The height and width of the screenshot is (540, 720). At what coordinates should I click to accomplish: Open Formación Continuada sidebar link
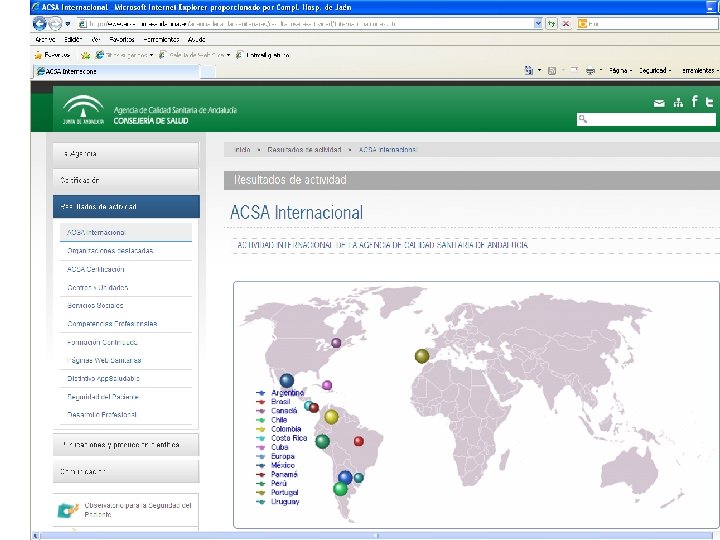(x=102, y=342)
